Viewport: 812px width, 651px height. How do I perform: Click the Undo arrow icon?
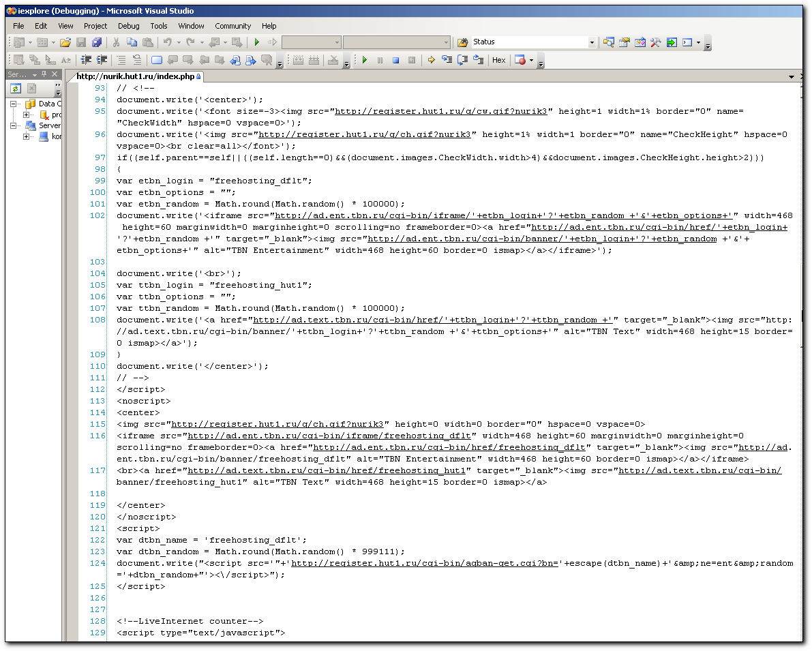(x=167, y=42)
